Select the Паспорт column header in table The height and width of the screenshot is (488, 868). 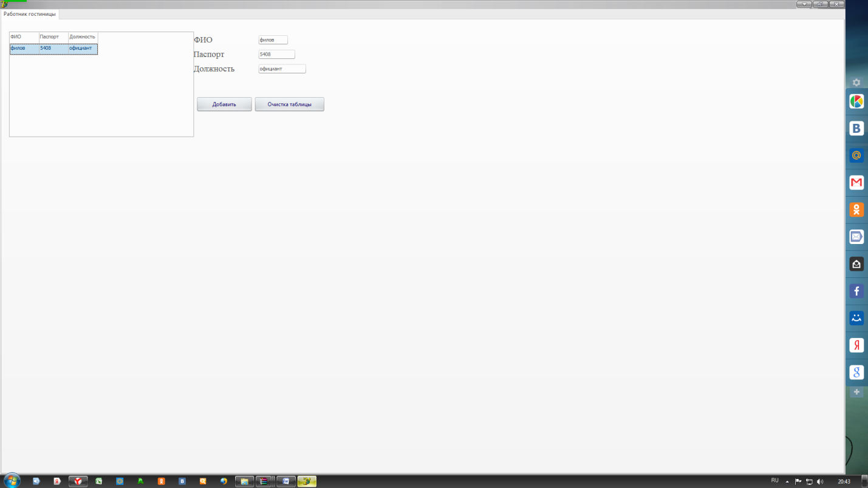pos(53,37)
